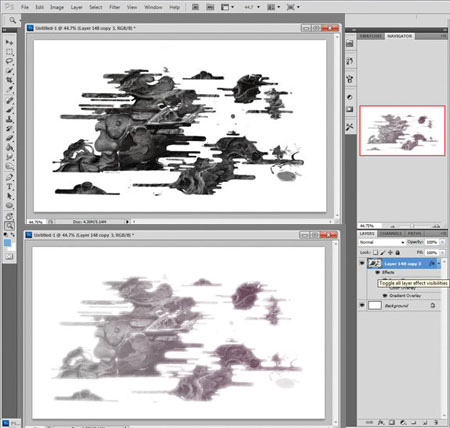The image size is (450, 428).
Task: Add a layer style with the fx button
Action: [x=381, y=422]
